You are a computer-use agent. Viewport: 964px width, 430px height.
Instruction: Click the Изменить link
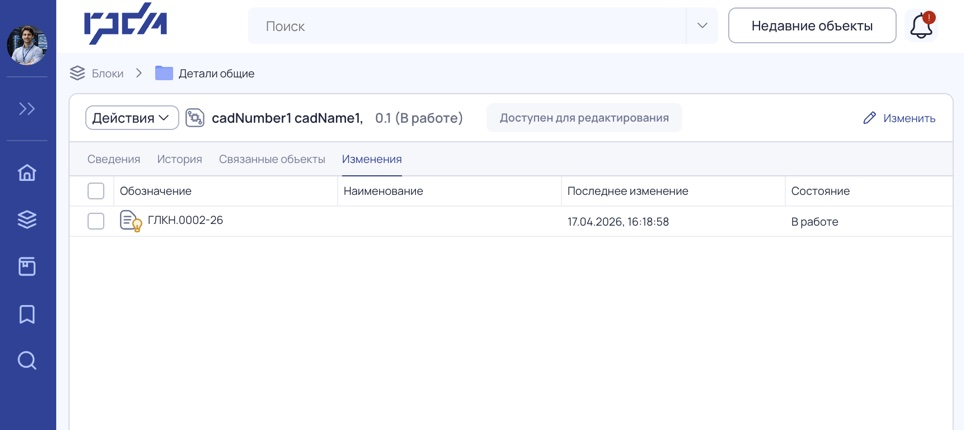pos(909,118)
